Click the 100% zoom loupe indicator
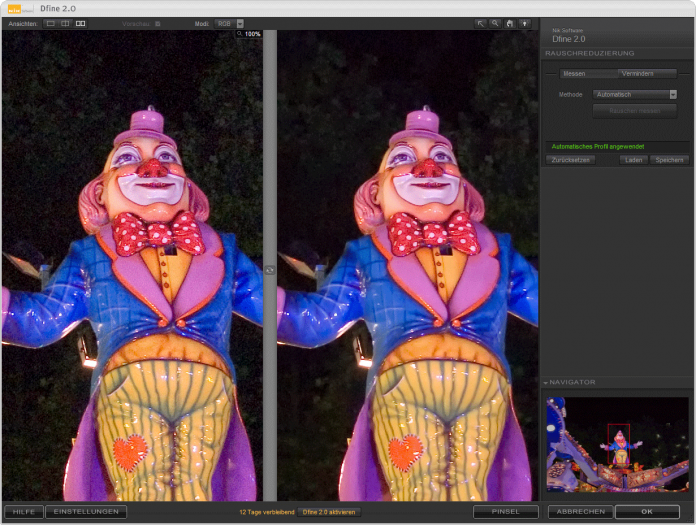 click(248, 34)
